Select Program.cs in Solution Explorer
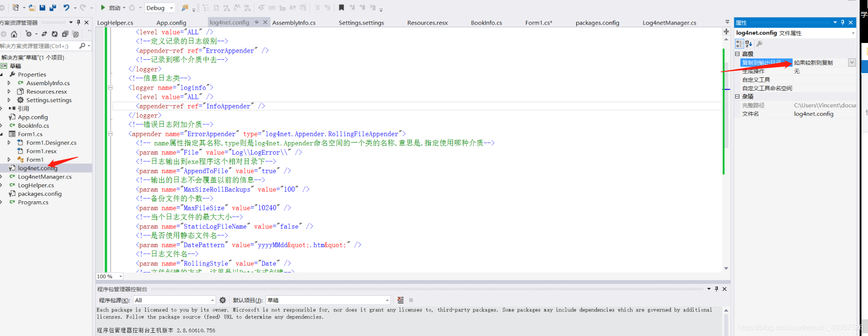 (33, 202)
